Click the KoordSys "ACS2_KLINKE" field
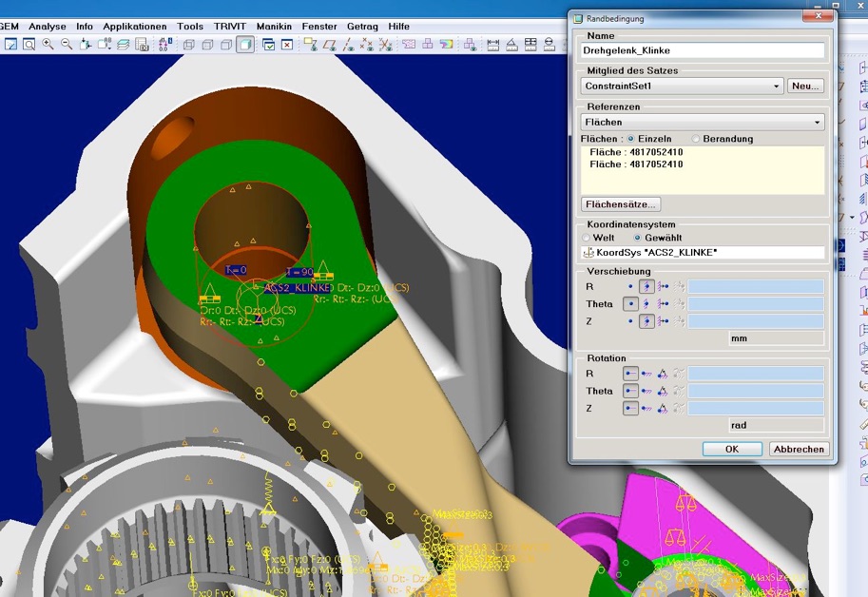 tap(703, 253)
